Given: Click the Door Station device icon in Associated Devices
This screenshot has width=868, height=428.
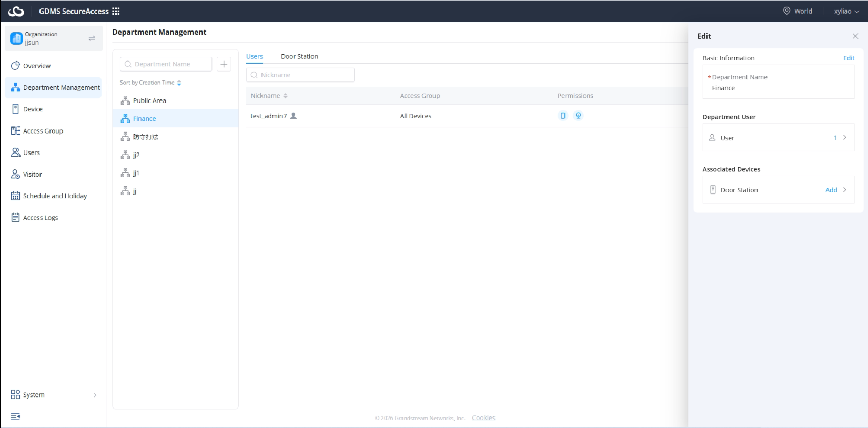Looking at the screenshot, I should [713, 190].
